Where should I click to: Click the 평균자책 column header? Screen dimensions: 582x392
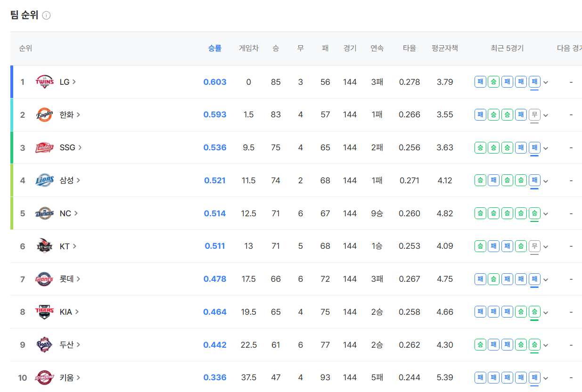point(444,48)
